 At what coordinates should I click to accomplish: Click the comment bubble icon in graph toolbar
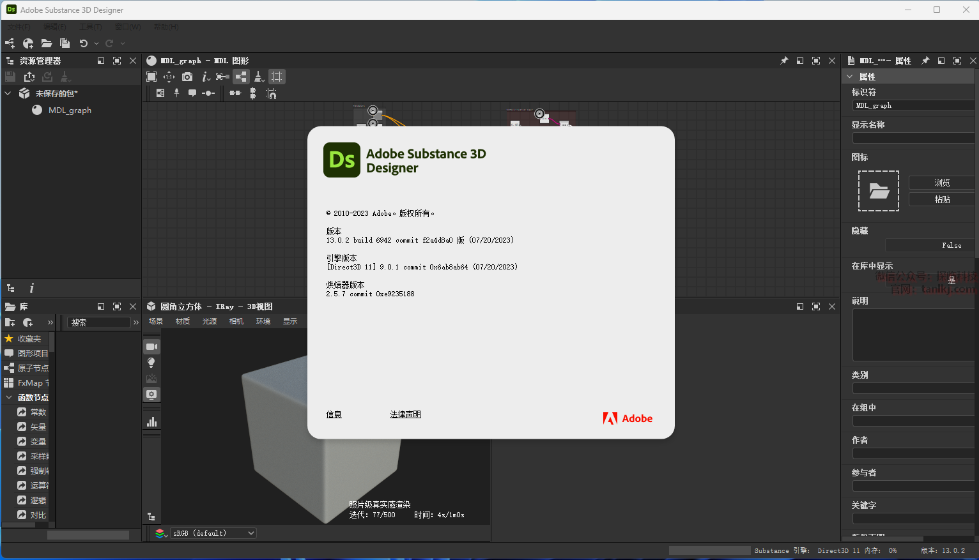192,93
